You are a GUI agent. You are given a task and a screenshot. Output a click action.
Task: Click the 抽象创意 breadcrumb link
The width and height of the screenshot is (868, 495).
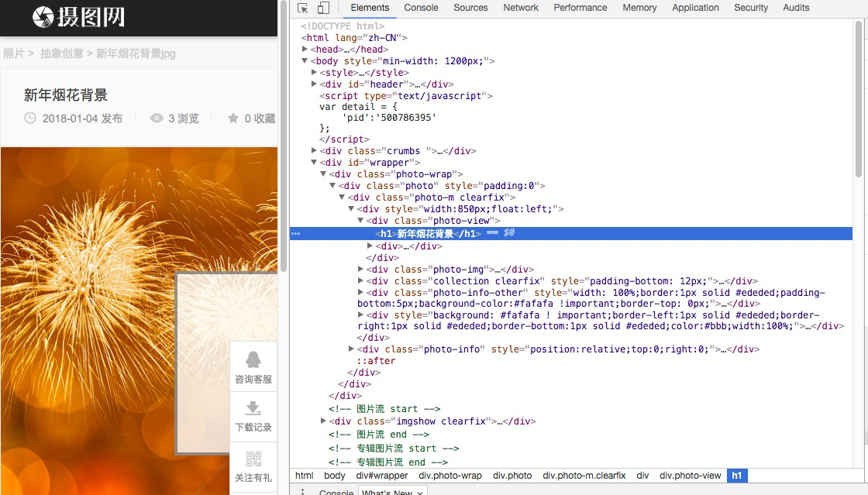[61, 53]
